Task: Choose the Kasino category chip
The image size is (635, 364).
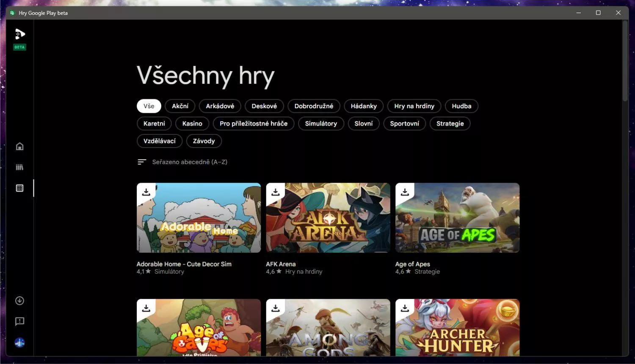Action: [x=192, y=123]
